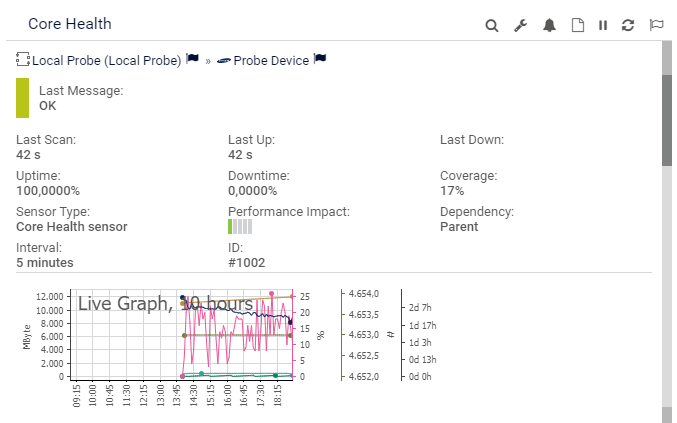Click the Probe Device icon in breadcrumb
The height and width of the screenshot is (423, 677).
[x=223, y=61]
